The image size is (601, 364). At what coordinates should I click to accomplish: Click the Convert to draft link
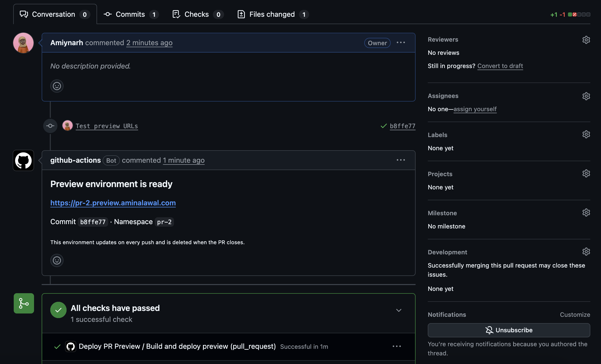[500, 66]
